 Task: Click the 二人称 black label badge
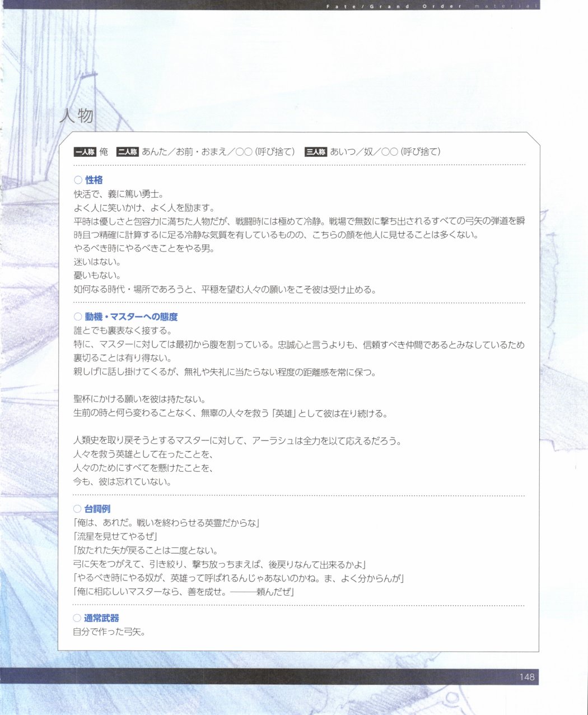coord(127,152)
